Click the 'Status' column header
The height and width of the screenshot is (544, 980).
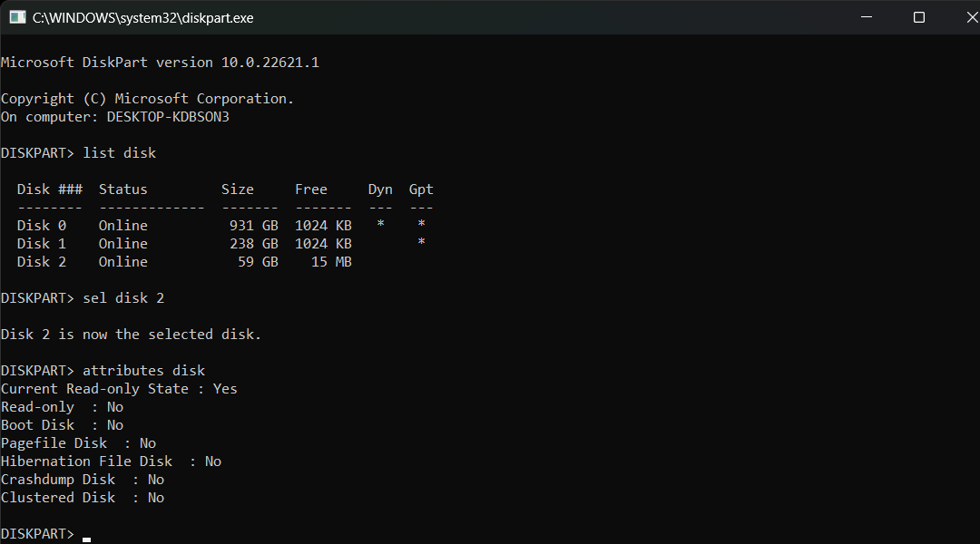(123, 189)
